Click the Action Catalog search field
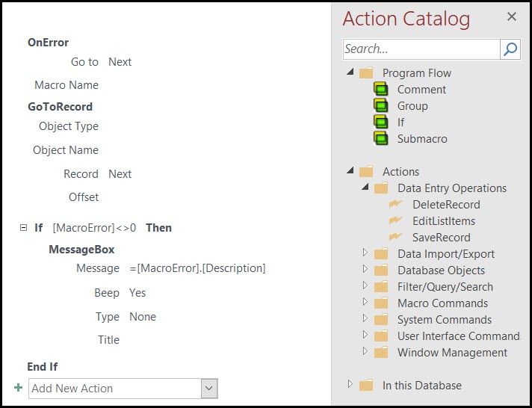Image resolution: width=532 pixels, height=408 pixels. pyautogui.click(x=421, y=49)
